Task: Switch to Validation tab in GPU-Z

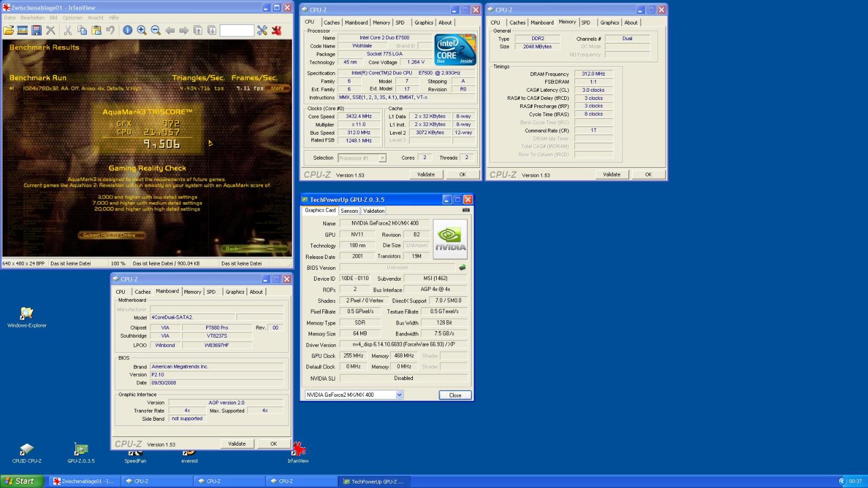Action: [374, 211]
